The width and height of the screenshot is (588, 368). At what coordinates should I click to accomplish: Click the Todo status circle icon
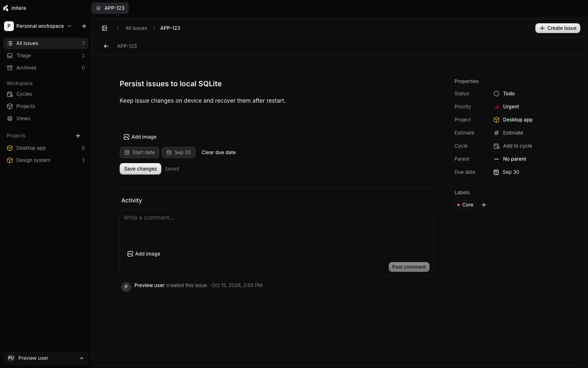point(497,94)
